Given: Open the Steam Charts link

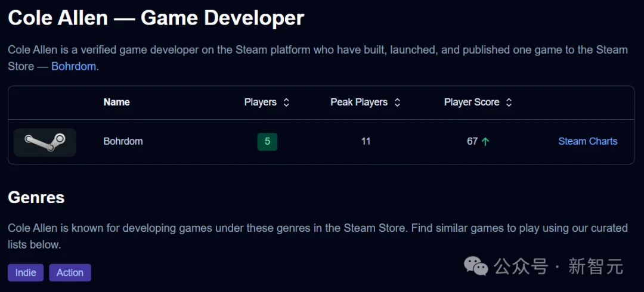Looking at the screenshot, I should coord(587,141).
